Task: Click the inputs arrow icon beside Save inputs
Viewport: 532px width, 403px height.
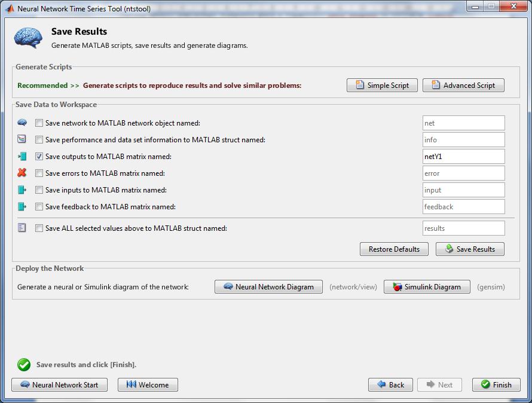Action: 22,190
